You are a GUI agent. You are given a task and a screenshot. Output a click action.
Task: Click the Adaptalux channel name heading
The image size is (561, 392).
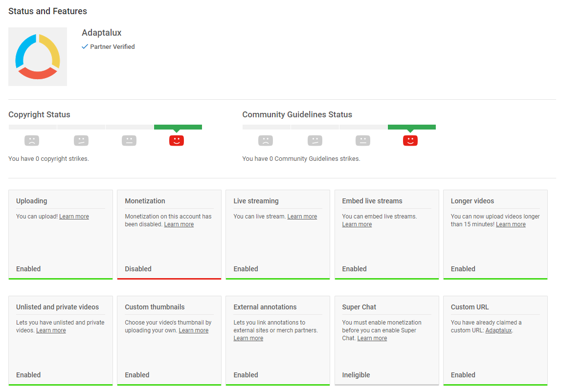[102, 33]
